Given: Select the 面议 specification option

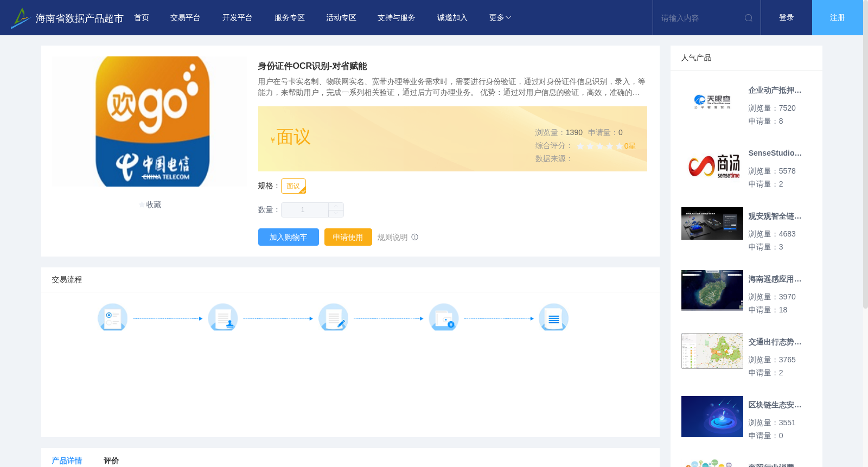Looking at the screenshot, I should [x=293, y=186].
